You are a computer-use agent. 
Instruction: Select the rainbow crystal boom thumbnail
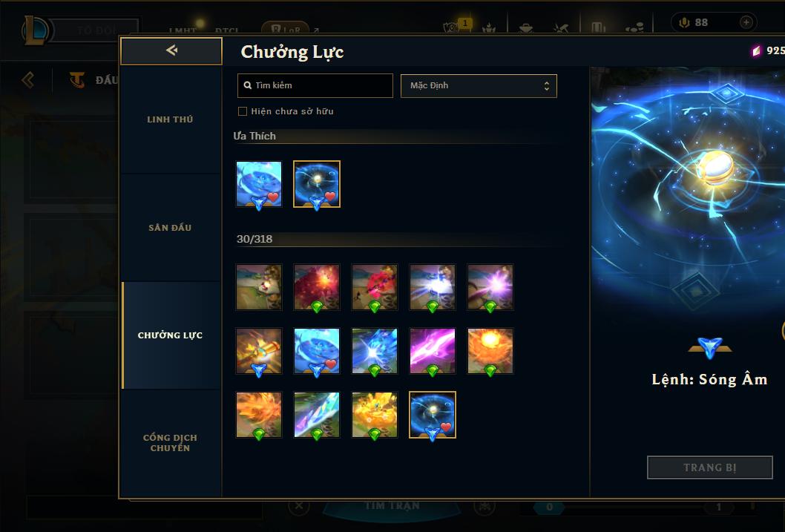[316, 414]
